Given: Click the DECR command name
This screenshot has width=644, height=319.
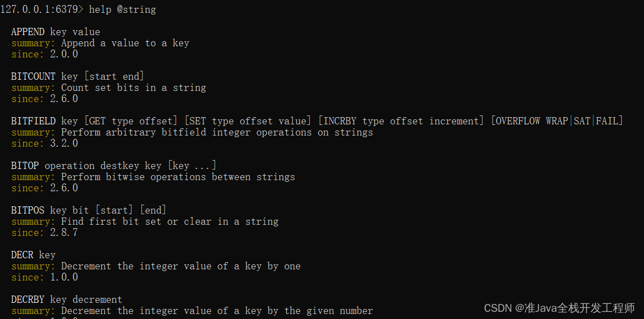Looking at the screenshot, I should coord(22,255).
